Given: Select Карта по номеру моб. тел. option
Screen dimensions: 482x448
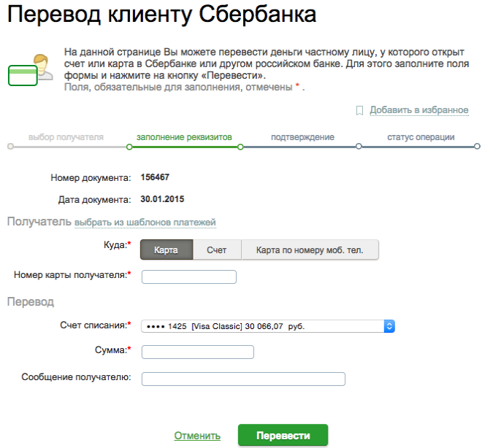Looking at the screenshot, I should pyautogui.click(x=310, y=250).
